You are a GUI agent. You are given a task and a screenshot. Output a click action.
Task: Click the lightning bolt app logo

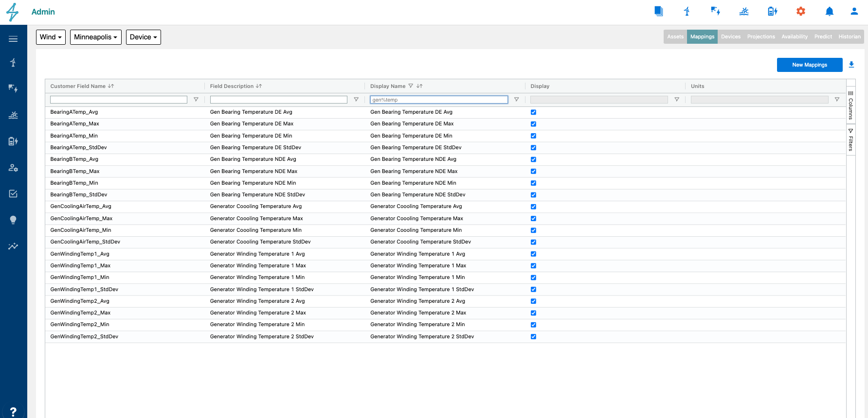coord(13,12)
